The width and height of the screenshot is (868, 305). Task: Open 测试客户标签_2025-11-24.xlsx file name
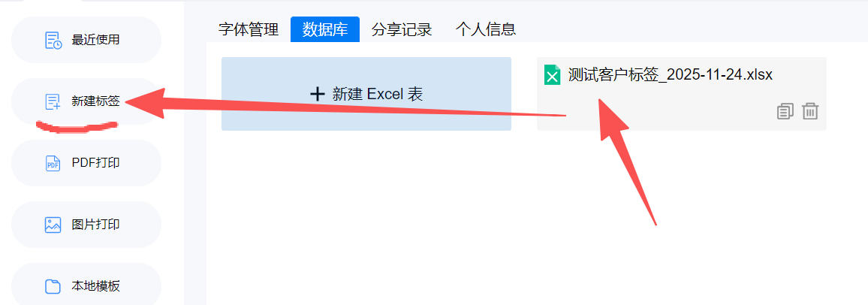point(671,74)
